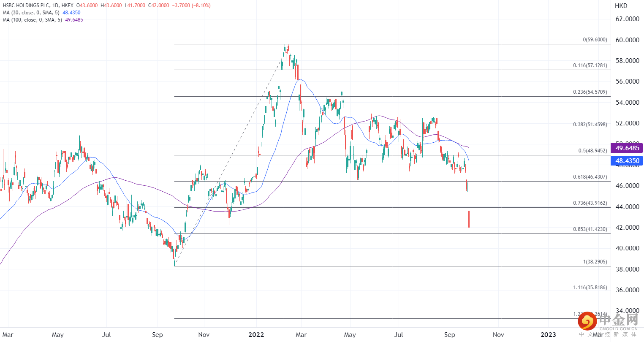Click the 56.0000 price axis label
This screenshot has height=342, width=644.
[x=627, y=81]
